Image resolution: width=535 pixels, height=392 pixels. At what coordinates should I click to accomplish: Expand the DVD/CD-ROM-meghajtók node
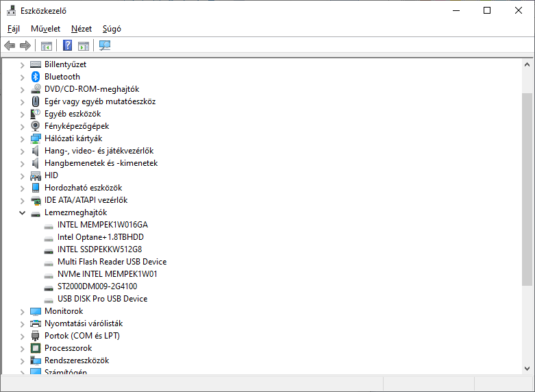tap(22, 90)
